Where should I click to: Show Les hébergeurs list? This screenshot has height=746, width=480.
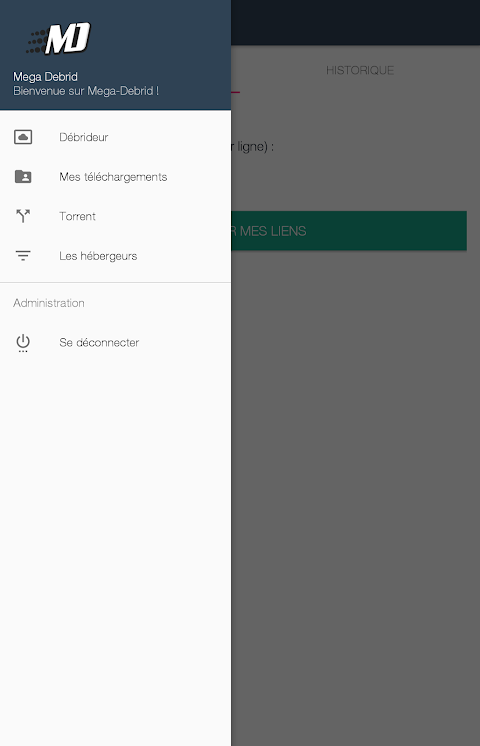pyautogui.click(x=115, y=256)
